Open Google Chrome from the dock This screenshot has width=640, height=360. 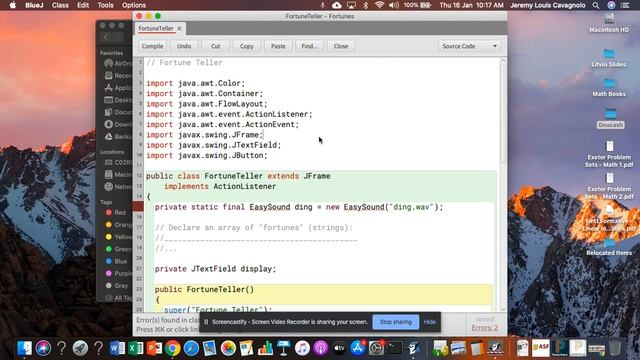(173, 348)
